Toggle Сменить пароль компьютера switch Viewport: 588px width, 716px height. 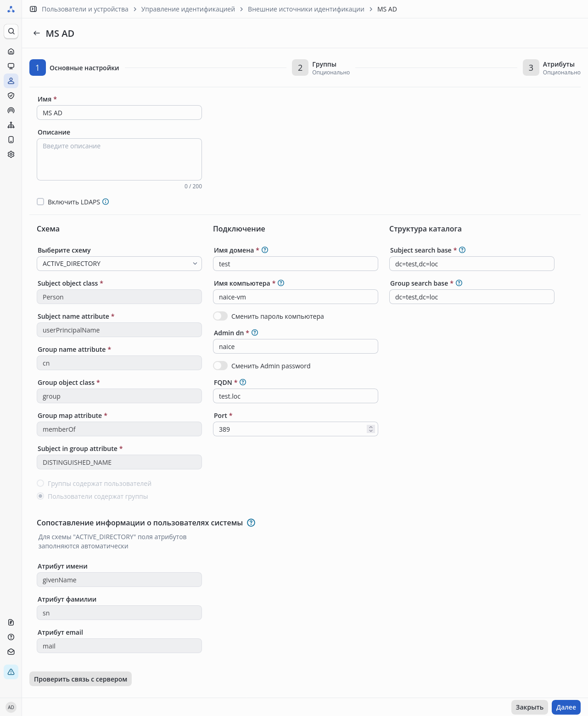coord(220,316)
